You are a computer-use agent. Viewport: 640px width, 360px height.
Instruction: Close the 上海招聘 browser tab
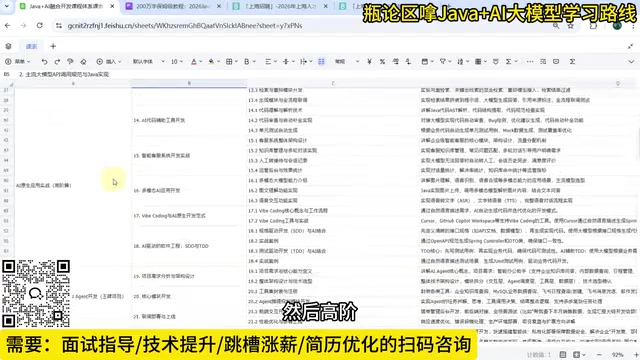click(325, 6)
